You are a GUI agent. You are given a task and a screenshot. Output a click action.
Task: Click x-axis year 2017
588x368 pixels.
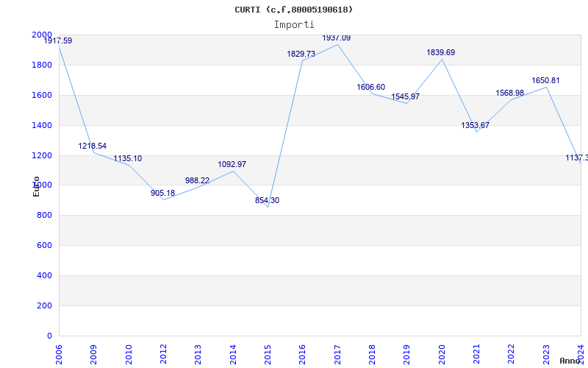(x=337, y=355)
